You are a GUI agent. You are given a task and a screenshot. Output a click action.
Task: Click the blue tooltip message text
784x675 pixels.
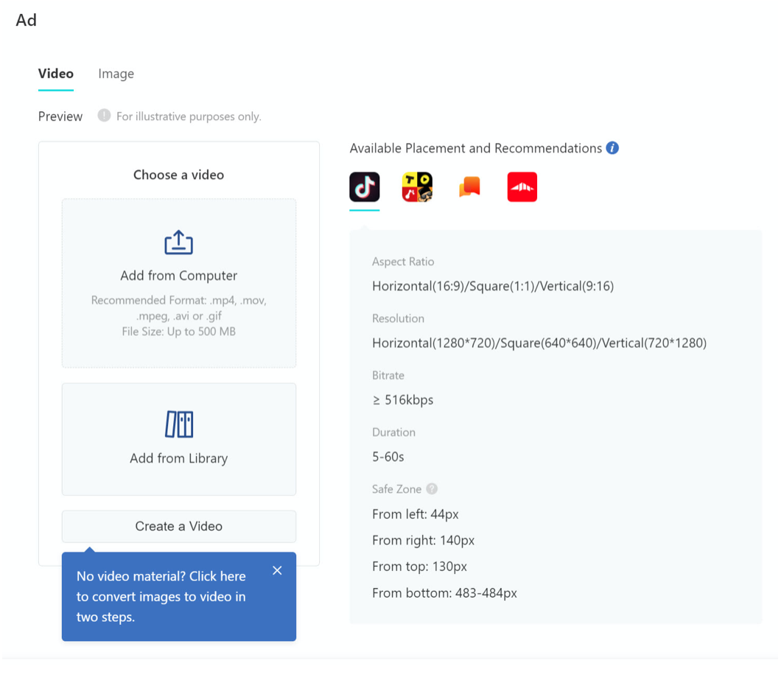click(x=161, y=596)
